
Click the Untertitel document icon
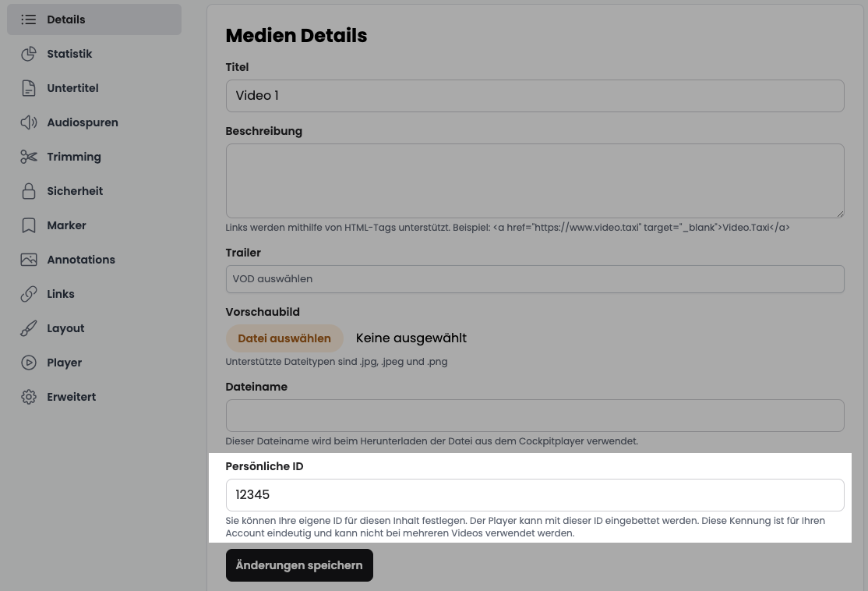[x=29, y=88]
